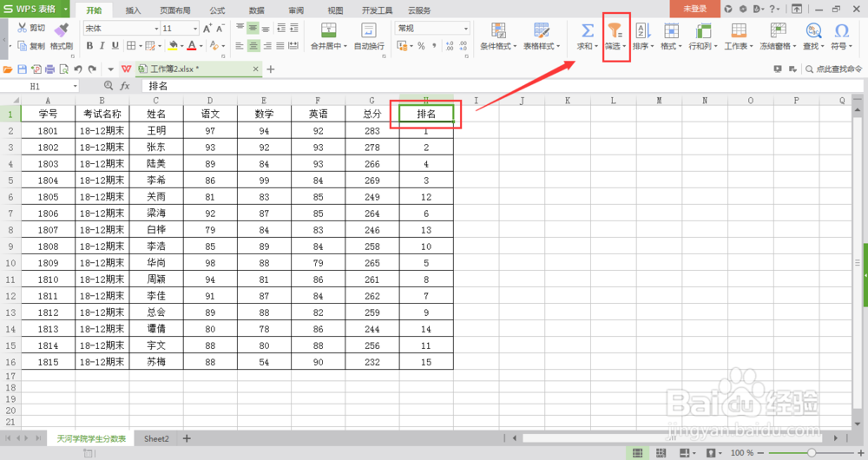Decrease font size with the A- icon

coord(220,29)
